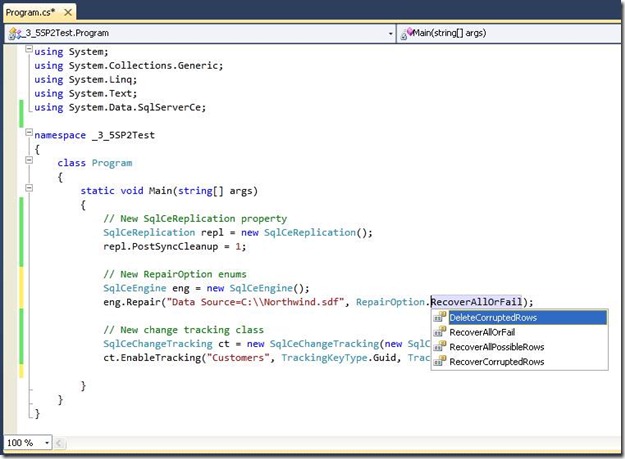Collapse the Main method body
625x459 pixels.
coord(27,190)
